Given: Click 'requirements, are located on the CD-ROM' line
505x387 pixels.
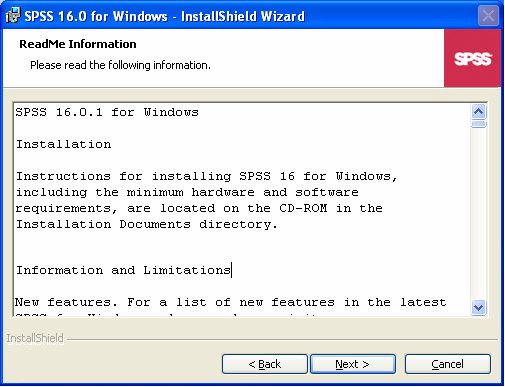Looking at the screenshot, I should (x=199, y=208).
